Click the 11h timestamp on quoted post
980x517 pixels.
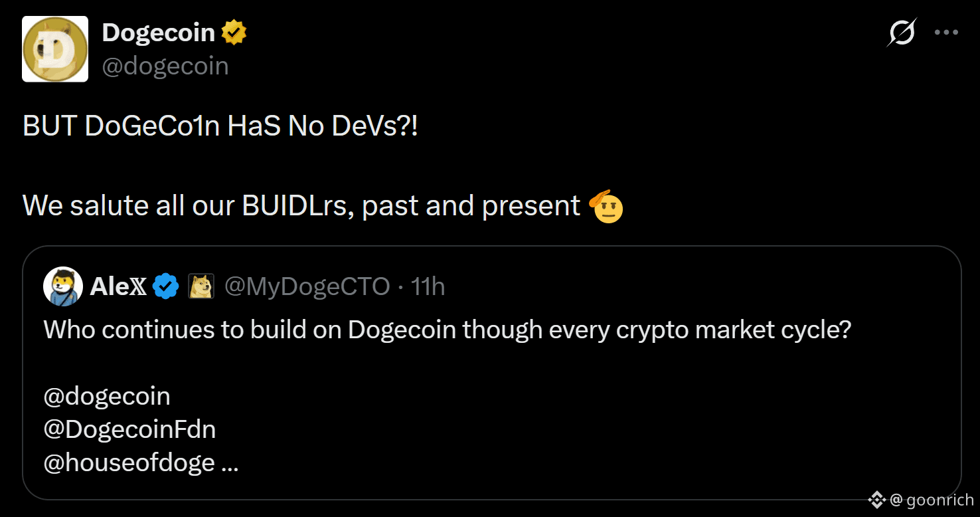pos(428,286)
